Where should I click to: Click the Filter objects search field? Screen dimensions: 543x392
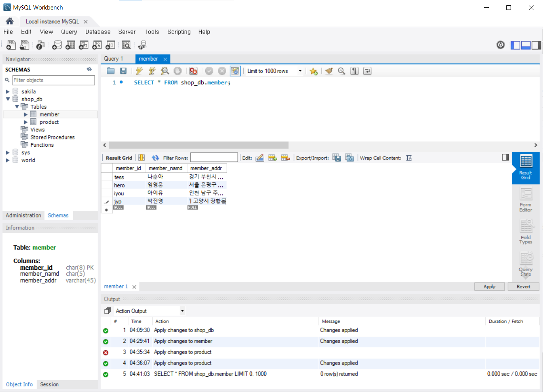pos(53,80)
